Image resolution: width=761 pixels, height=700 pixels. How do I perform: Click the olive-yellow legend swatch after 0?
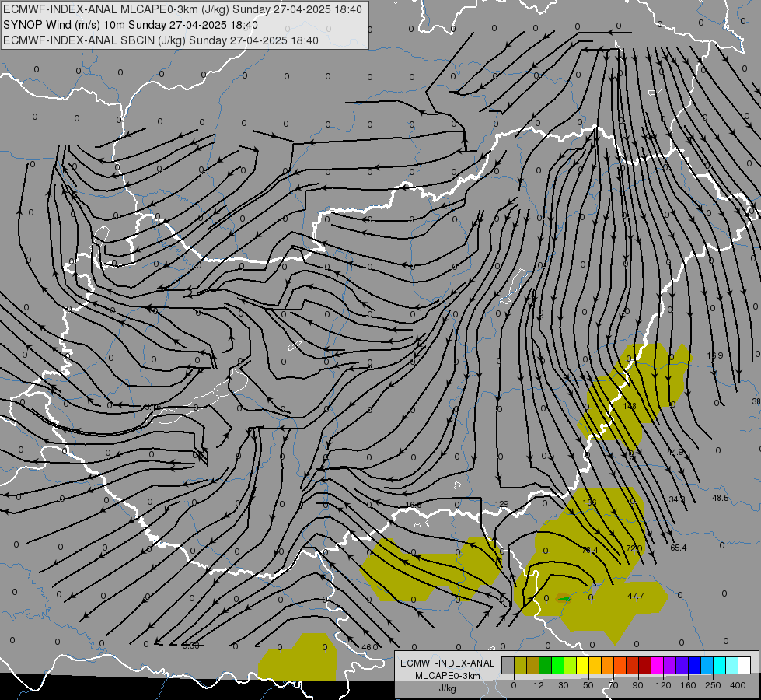tap(521, 665)
